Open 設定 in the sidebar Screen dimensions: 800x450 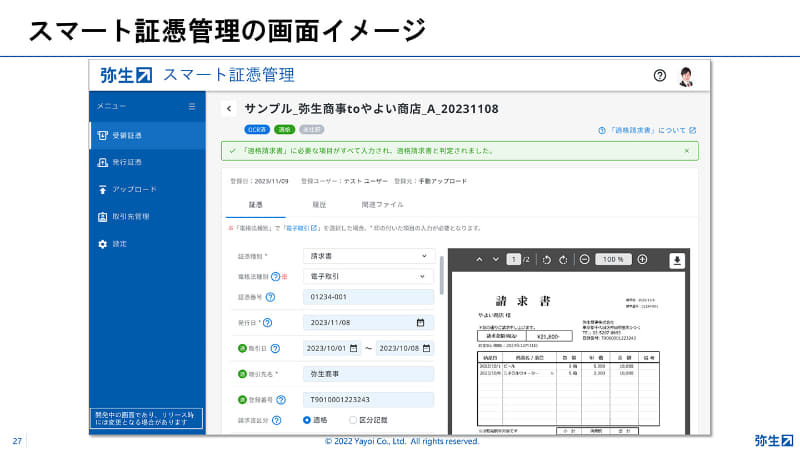[147, 244]
